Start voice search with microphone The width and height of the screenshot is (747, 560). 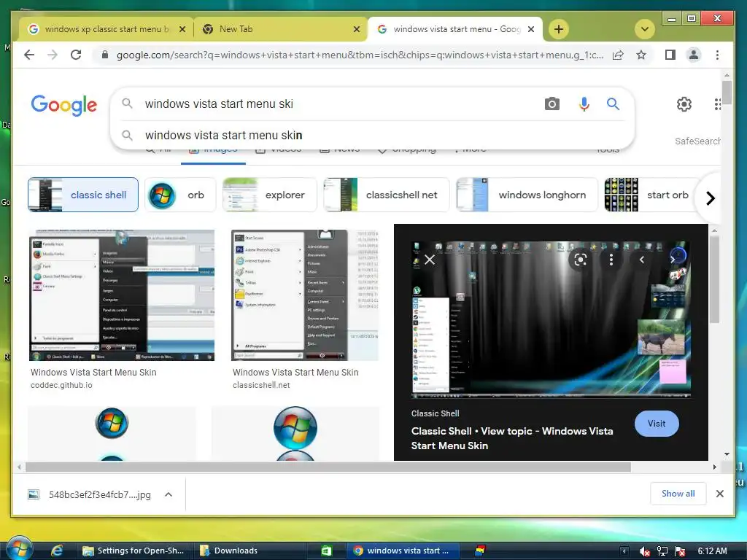pos(584,104)
